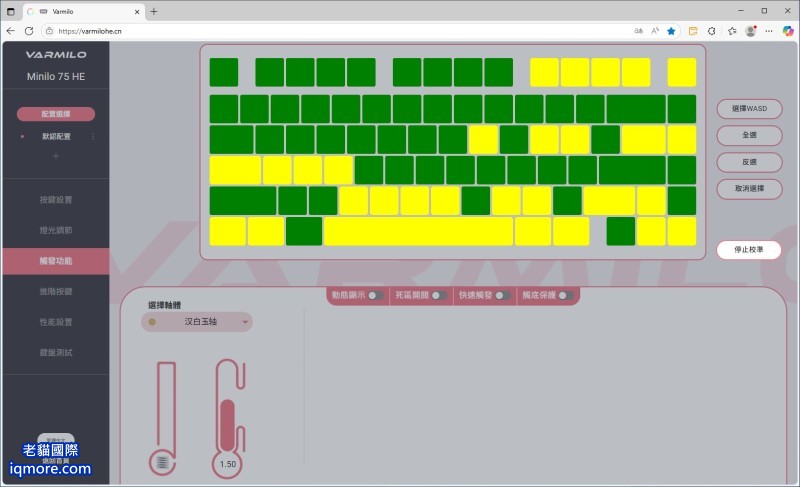The width and height of the screenshot is (800, 487).
Task: Open the three-dot menu beside 默認配置
Action: (x=93, y=137)
